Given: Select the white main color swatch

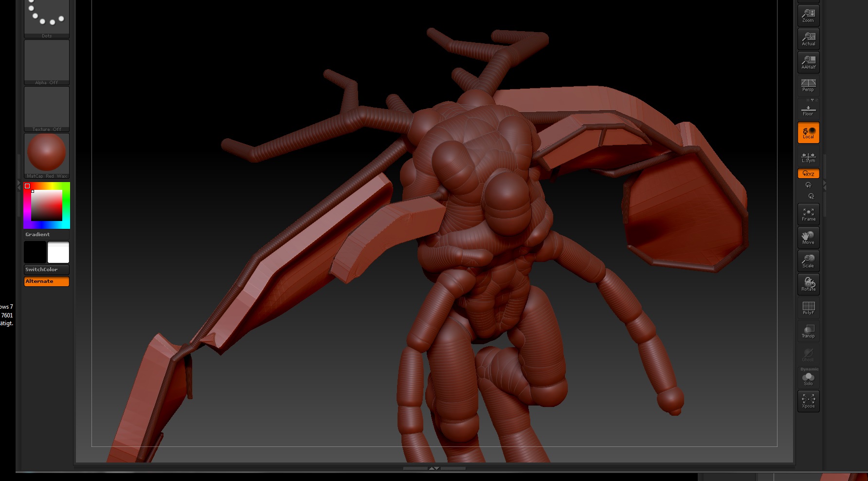Looking at the screenshot, I should [58, 252].
